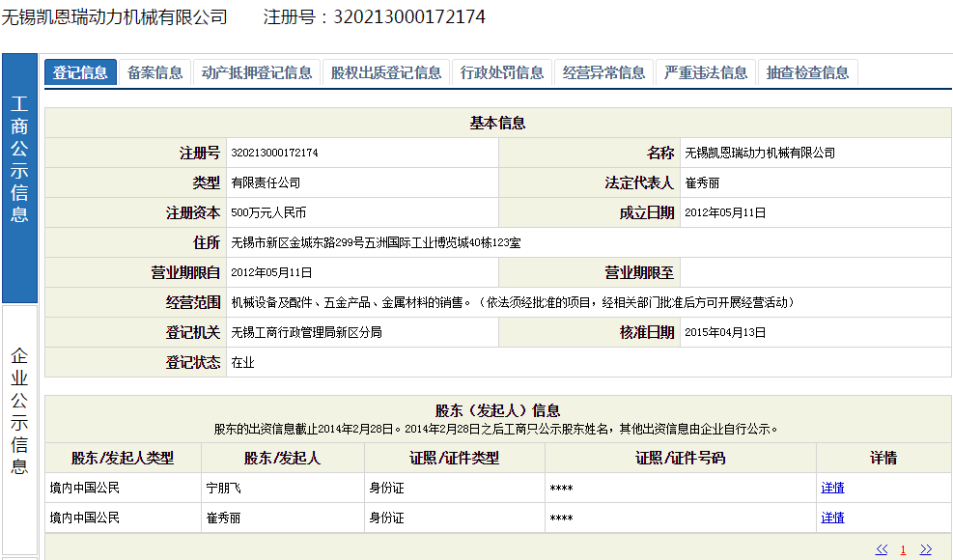Click the 证照/证件号码 column header
Image resolution: width=953 pixels, height=560 pixels.
click(680, 458)
